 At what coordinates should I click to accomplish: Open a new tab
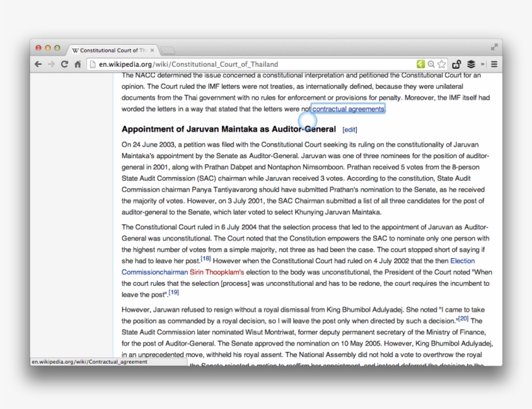[167, 51]
